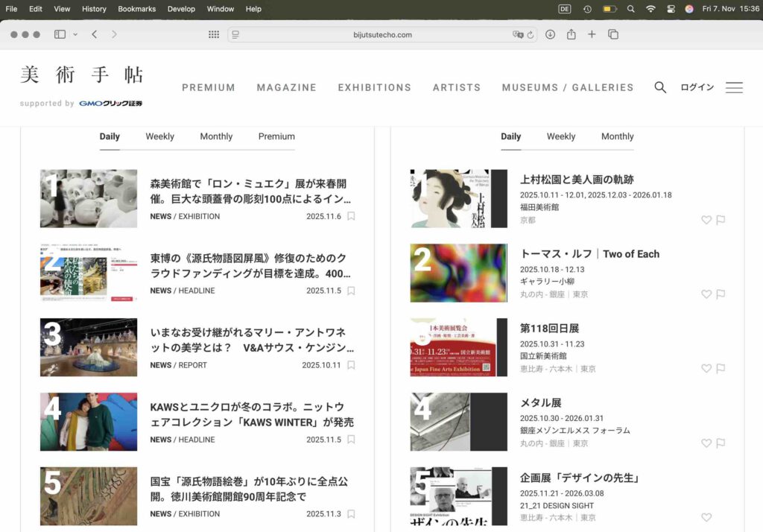Open the sidebar options chevron dropdown
The image size is (763, 532).
76,34
